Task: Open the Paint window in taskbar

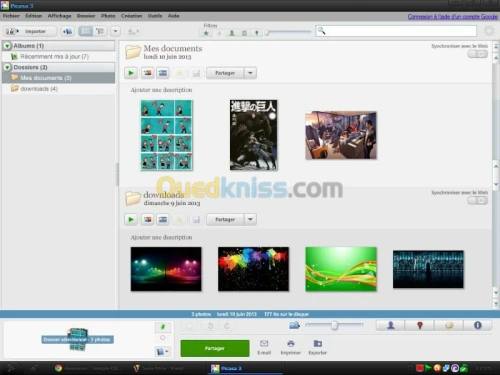Action: [x=159, y=368]
